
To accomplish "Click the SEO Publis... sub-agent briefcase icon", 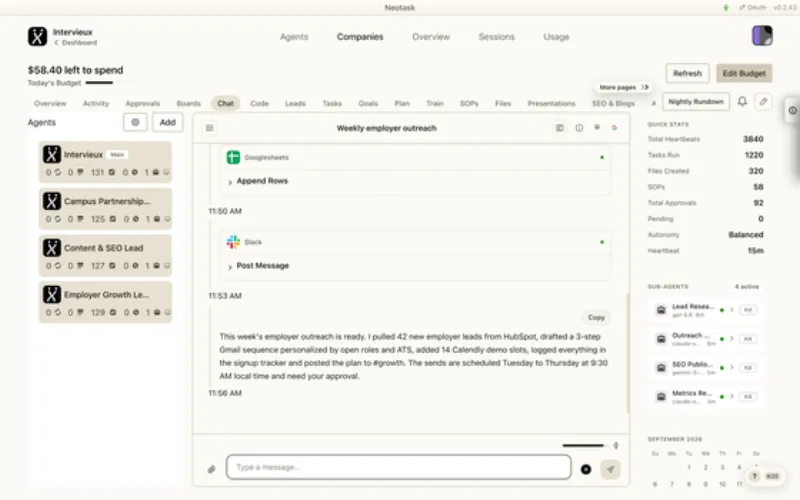I will pyautogui.click(x=661, y=368).
